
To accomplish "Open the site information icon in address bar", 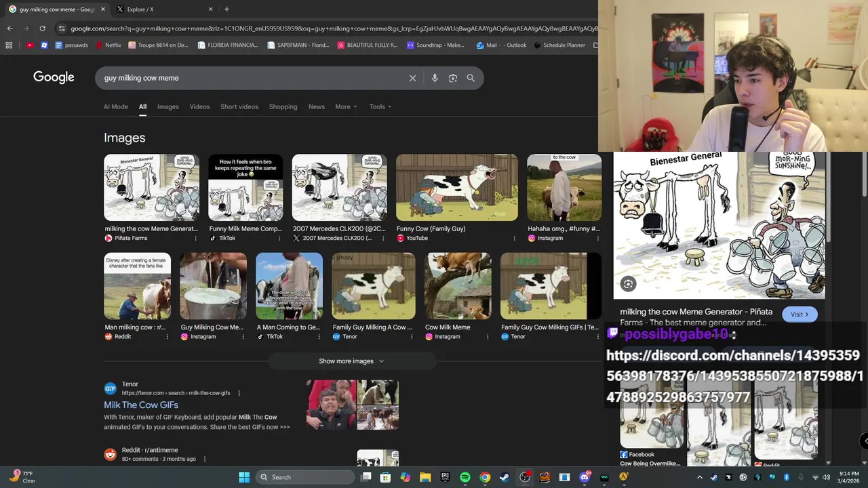I will [62, 28].
